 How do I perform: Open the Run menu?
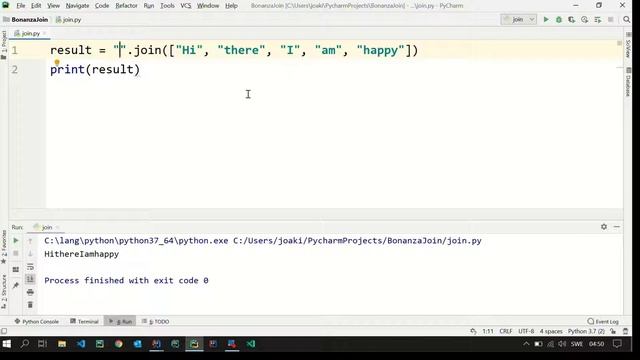point(149,6)
